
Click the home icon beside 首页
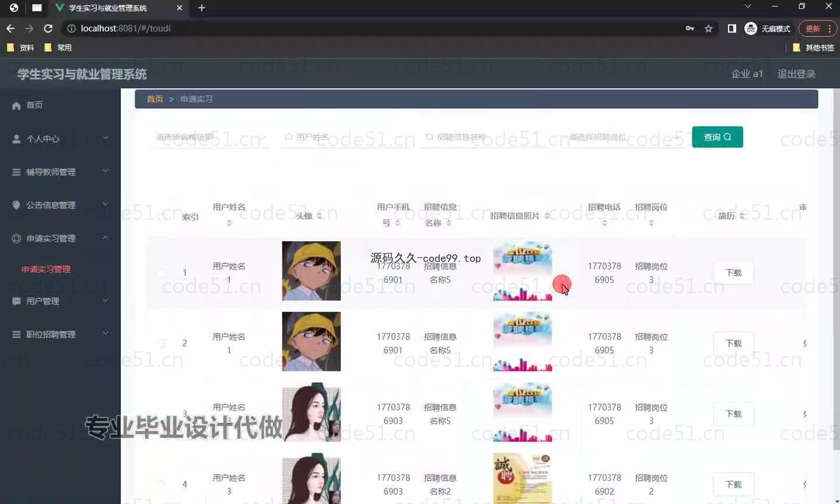pos(16,106)
